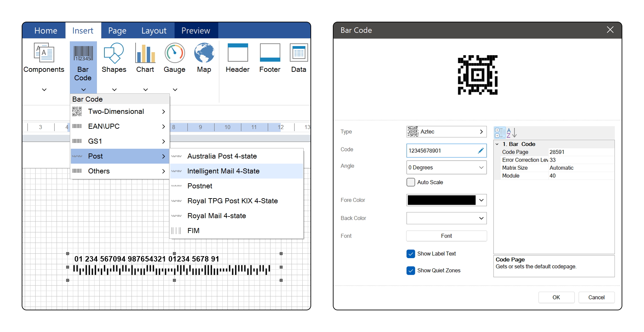This screenshot has height=332, width=644.
Task: Click the EAN\UPC barcode icon
Action: pos(77,126)
